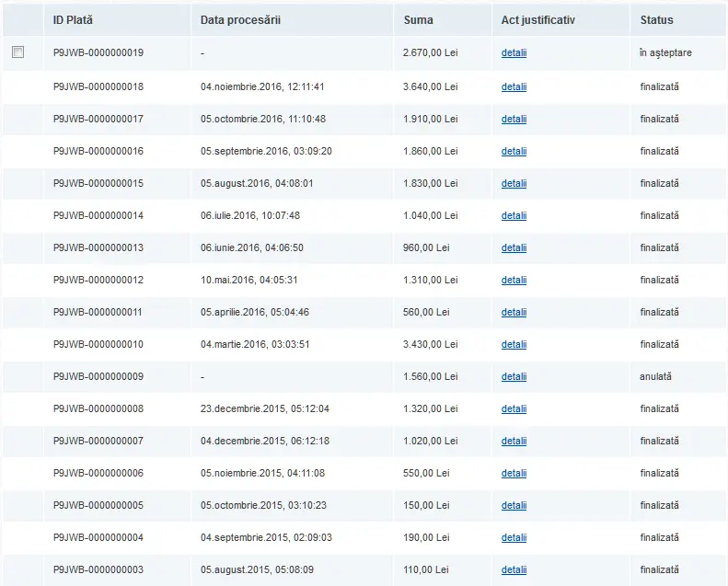View detalii of payment P9JWB-0000000016
Viewport: 728px width, 586px height.
coord(514,151)
